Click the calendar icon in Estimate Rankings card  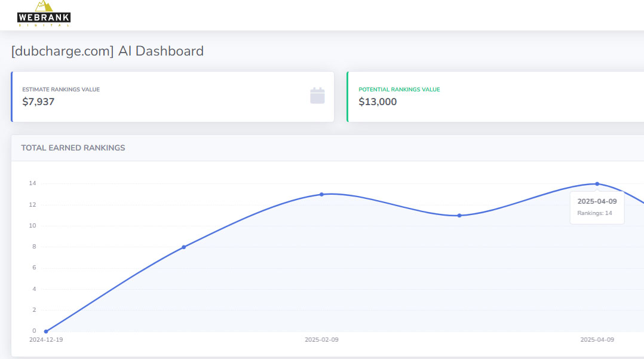click(317, 96)
